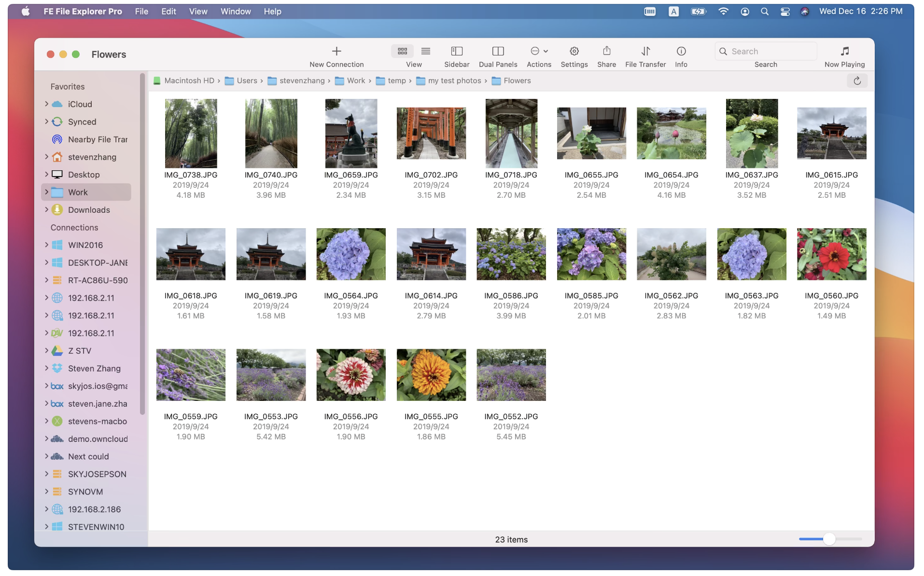This screenshot has width=924, height=576.
Task: Open the Actions dropdown menu
Action: click(x=539, y=51)
